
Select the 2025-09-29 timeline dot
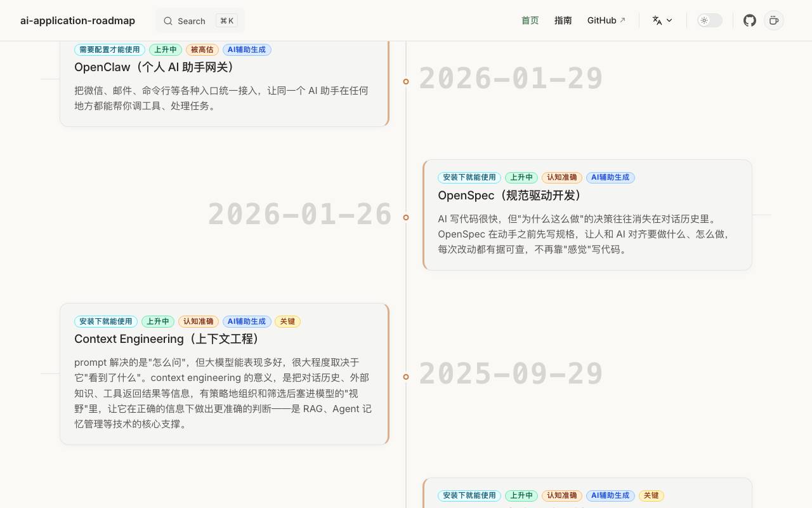click(x=406, y=377)
